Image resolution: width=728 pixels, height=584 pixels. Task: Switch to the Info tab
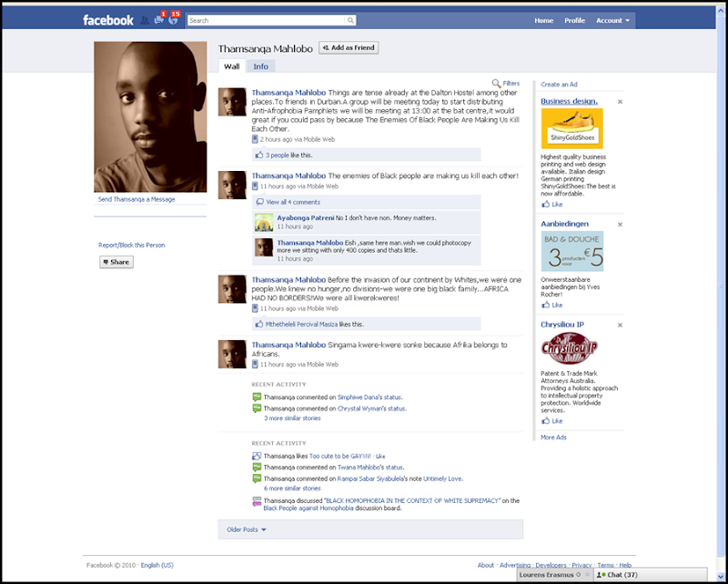click(260, 66)
